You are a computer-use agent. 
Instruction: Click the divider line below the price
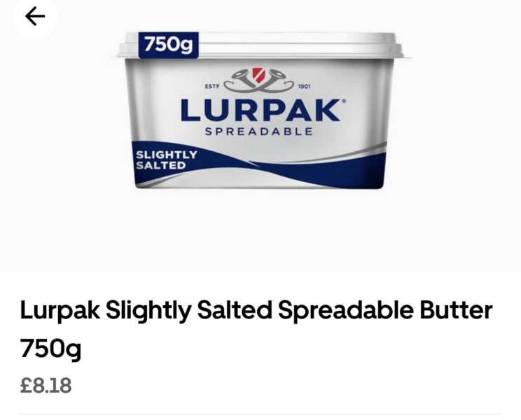tap(260, 414)
